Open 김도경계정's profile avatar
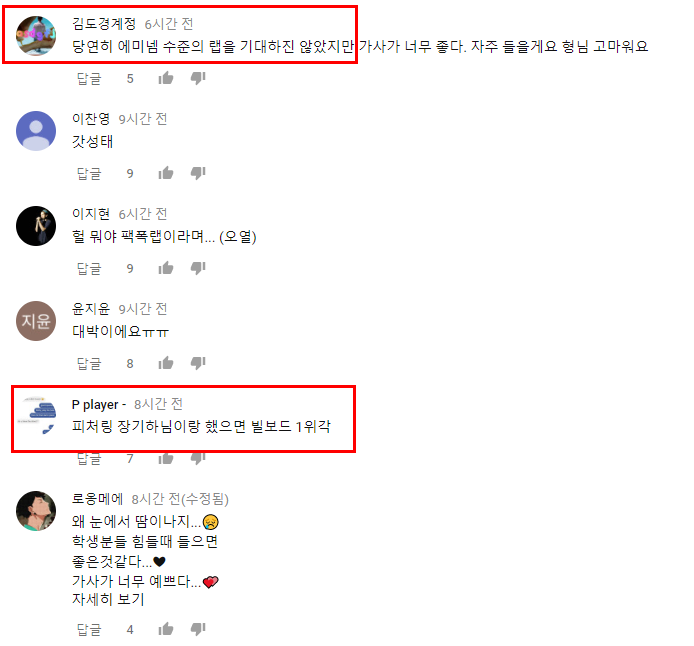Screen dimensions: 694x646 pos(36,36)
